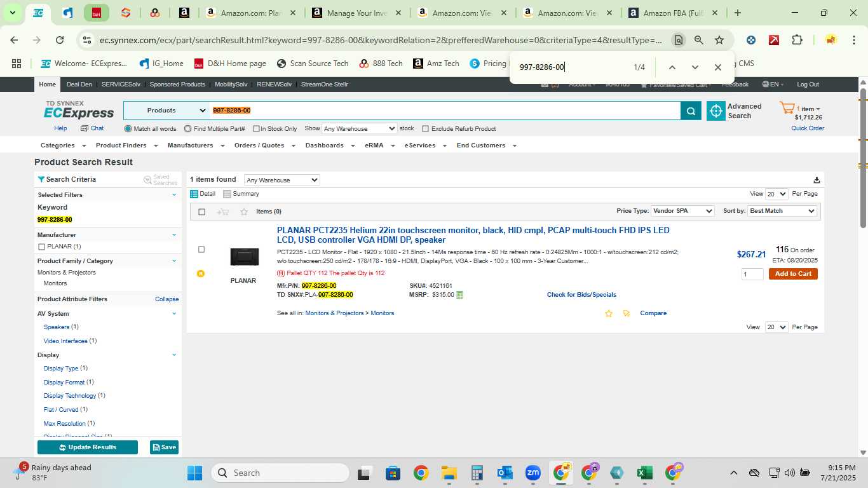Go to the Deal Den tab
This screenshot has height=488, width=868.
click(x=79, y=85)
